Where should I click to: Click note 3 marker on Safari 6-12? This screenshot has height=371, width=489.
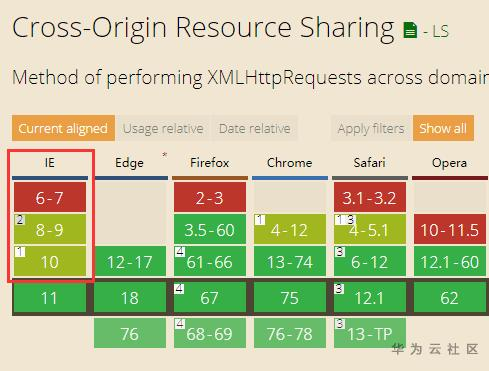[x=340, y=252]
